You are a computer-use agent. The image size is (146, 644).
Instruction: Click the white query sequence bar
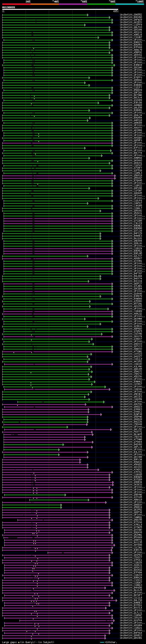tap(60, 10)
